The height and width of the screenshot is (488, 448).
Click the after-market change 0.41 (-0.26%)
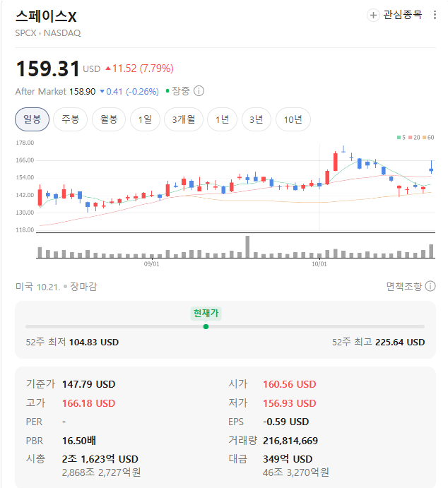pyautogui.click(x=129, y=92)
